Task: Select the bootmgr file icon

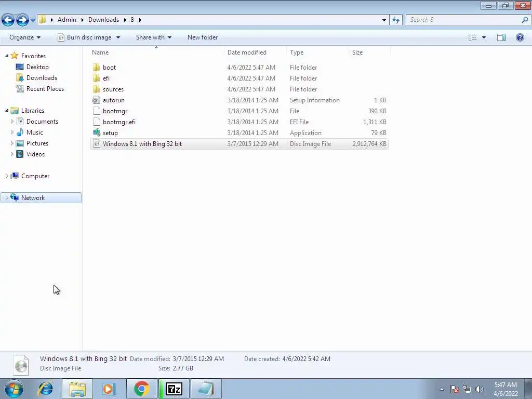Action: pos(96,111)
